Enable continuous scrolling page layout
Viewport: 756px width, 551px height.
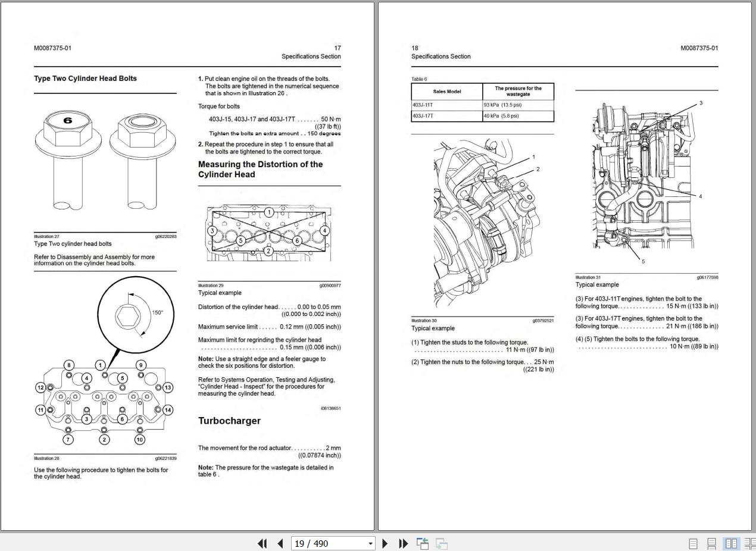pos(711,543)
